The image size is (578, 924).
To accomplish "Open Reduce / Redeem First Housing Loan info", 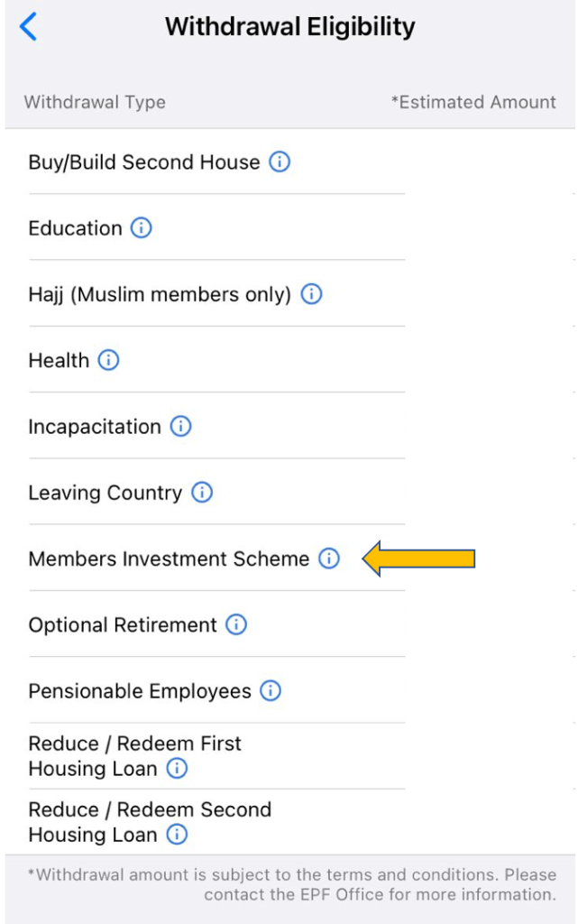I will pos(178,769).
